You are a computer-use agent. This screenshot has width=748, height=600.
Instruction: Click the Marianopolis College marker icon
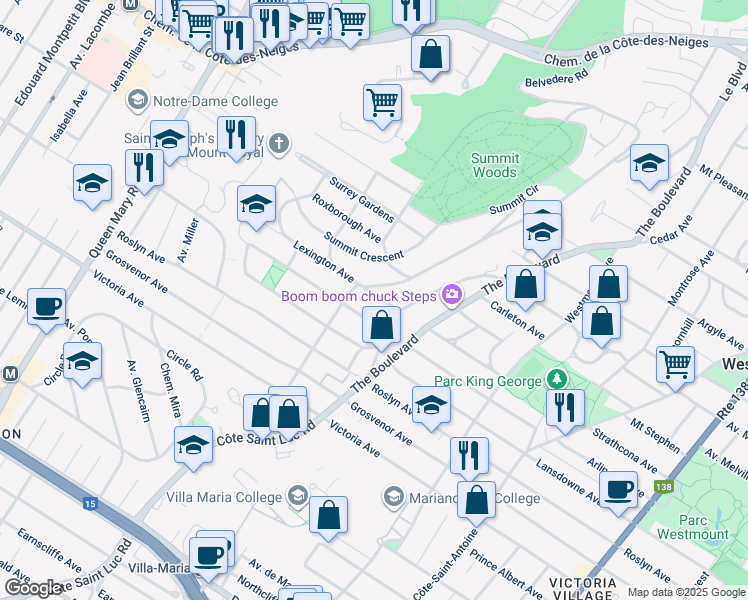pyautogui.click(x=393, y=497)
